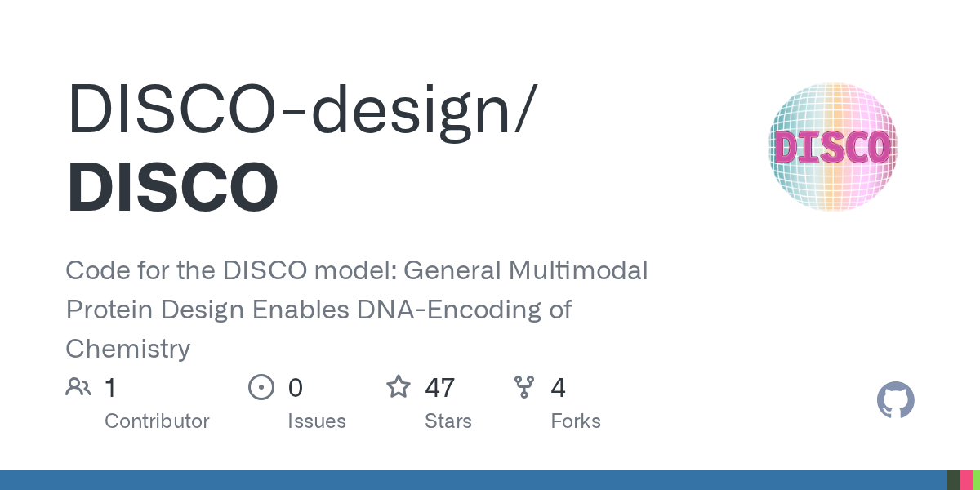This screenshot has width=980, height=490.
Task: Click the repository description text
Action: pyautogui.click(x=356, y=310)
